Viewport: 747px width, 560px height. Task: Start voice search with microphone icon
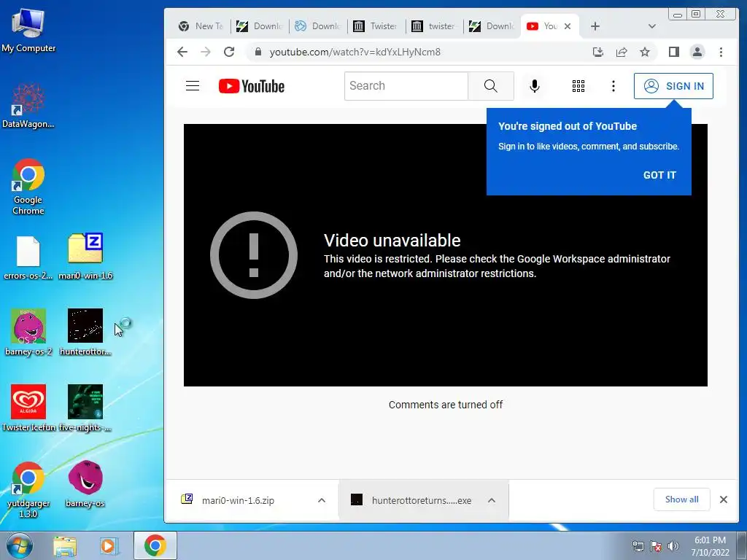535,86
